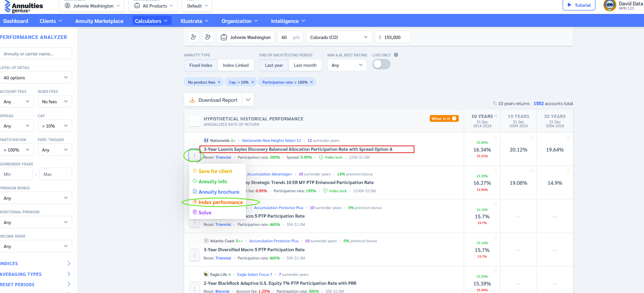Check the select-all box in Hypothetical Historical Performance header
644x293 pixels.
(x=195, y=121)
